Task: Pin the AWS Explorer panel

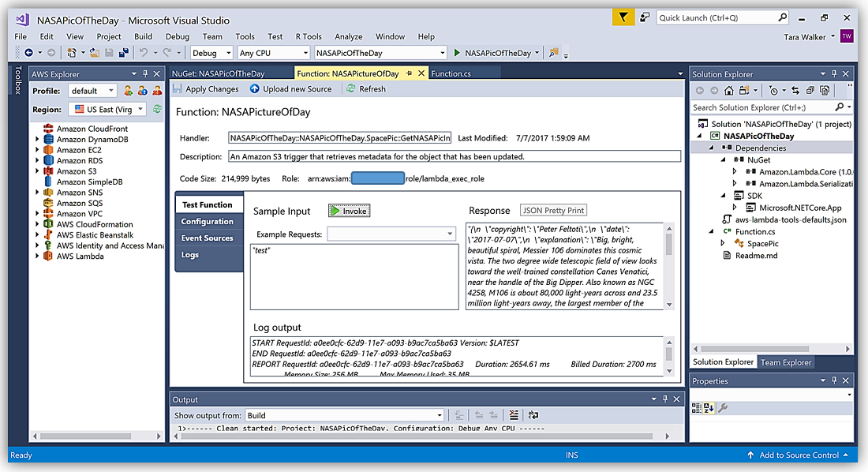Action: pos(145,74)
